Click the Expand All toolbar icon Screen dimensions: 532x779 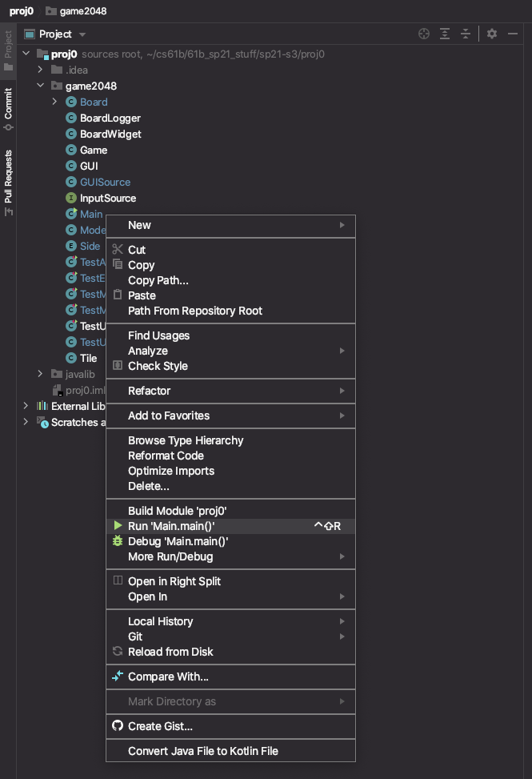[x=445, y=34]
